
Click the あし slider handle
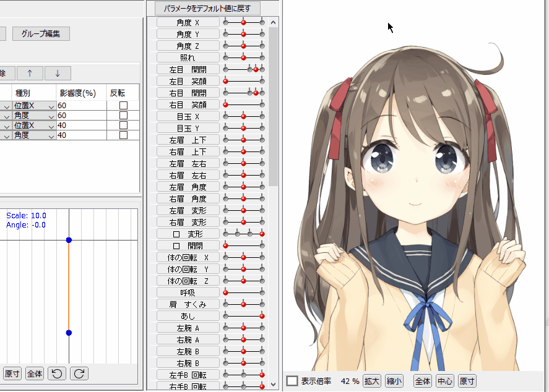[x=262, y=316]
